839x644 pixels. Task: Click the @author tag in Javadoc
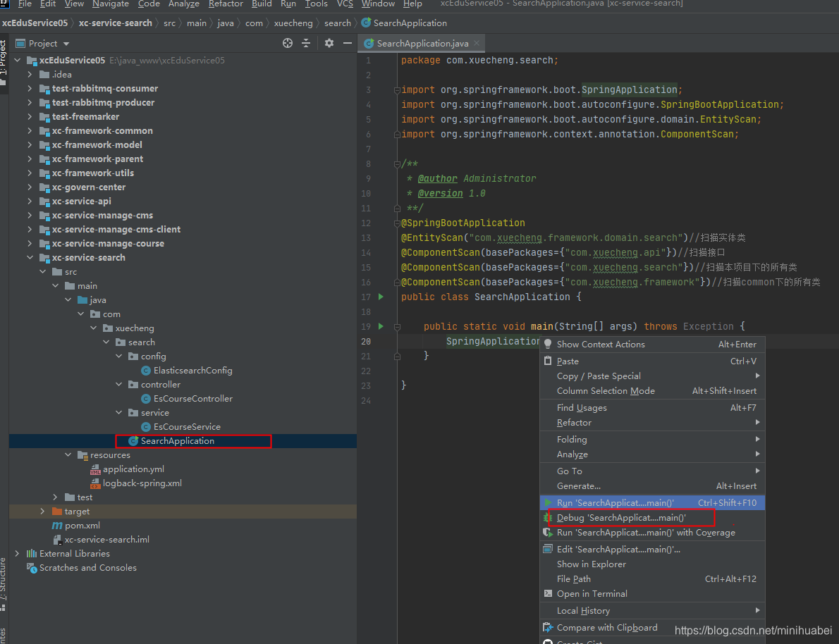(x=437, y=179)
